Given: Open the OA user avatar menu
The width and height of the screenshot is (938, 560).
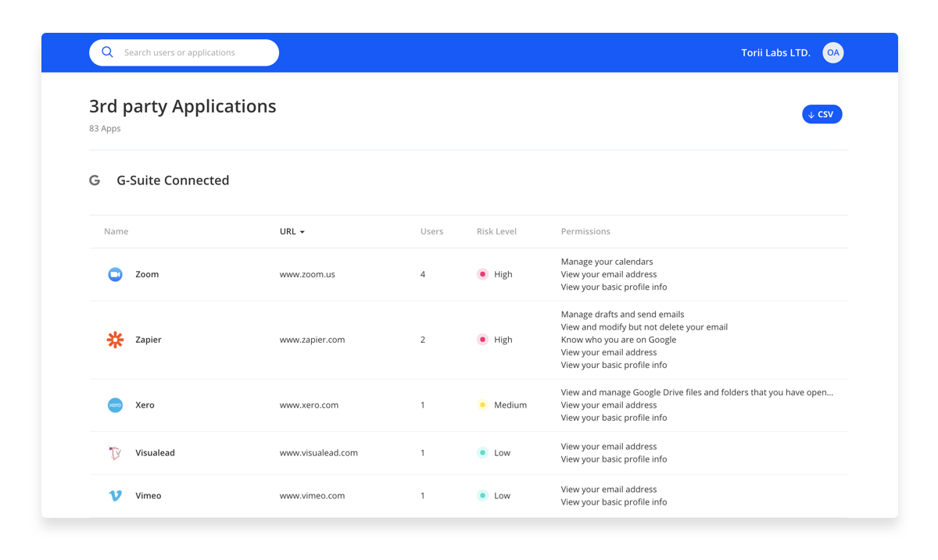Looking at the screenshot, I should (x=833, y=52).
